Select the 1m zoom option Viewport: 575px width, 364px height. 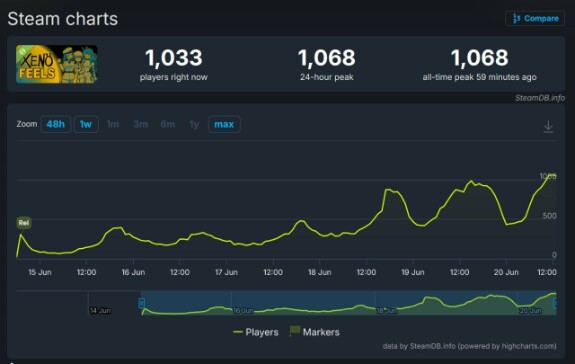pos(113,124)
